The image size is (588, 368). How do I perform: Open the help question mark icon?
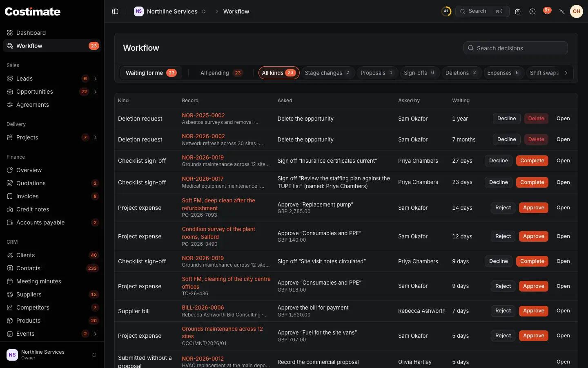pos(532,11)
